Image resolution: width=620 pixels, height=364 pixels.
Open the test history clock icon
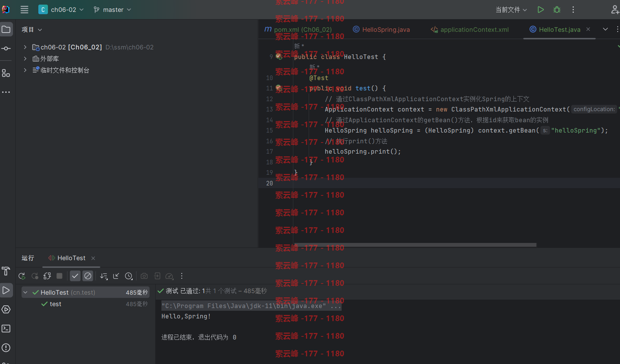pos(129,276)
